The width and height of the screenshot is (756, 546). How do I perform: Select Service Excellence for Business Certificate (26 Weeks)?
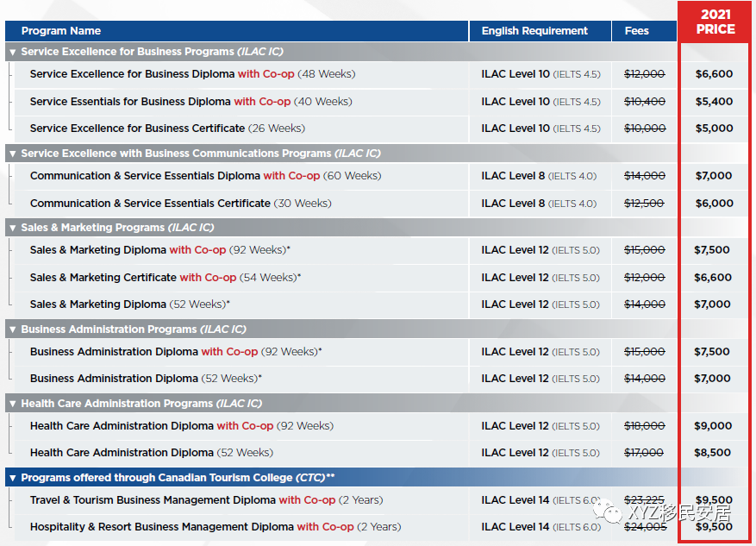coord(167,129)
